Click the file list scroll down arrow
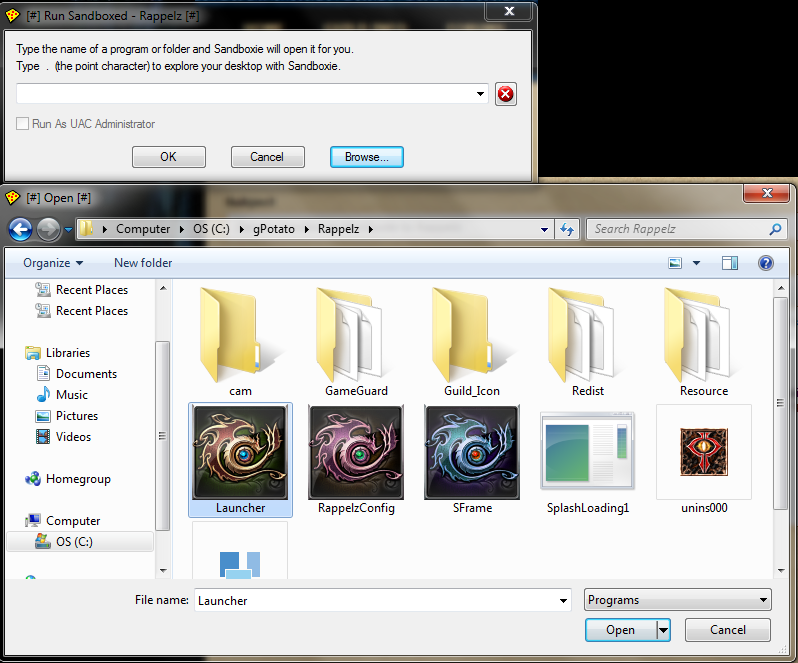 click(780, 570)
